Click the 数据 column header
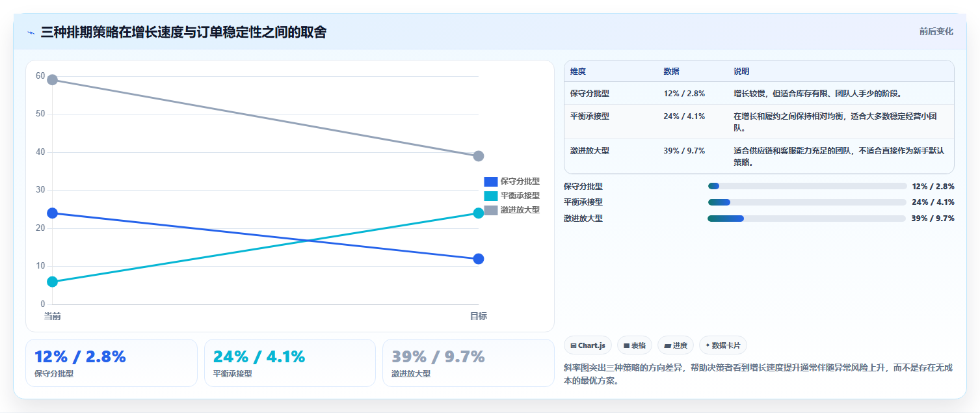 coord(672,72)
